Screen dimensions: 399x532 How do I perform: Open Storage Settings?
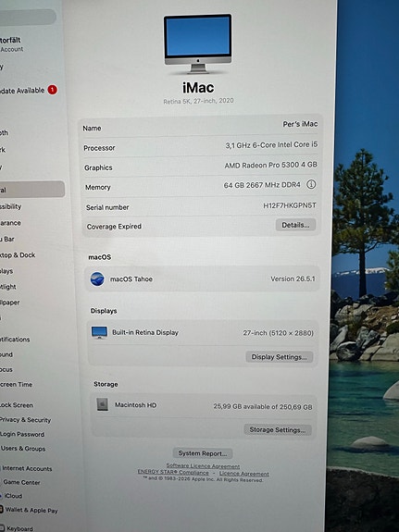click(x=278, y=430)
